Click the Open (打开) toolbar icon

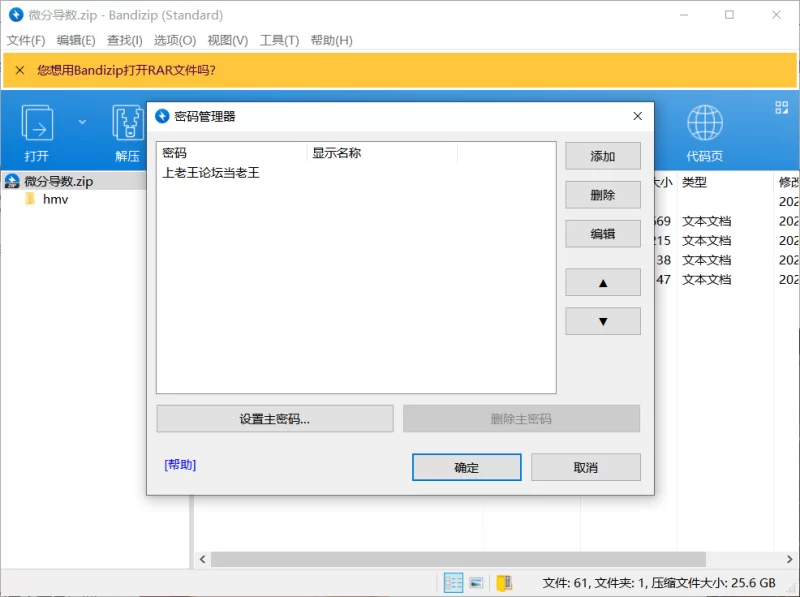click(x=37, y=123)
